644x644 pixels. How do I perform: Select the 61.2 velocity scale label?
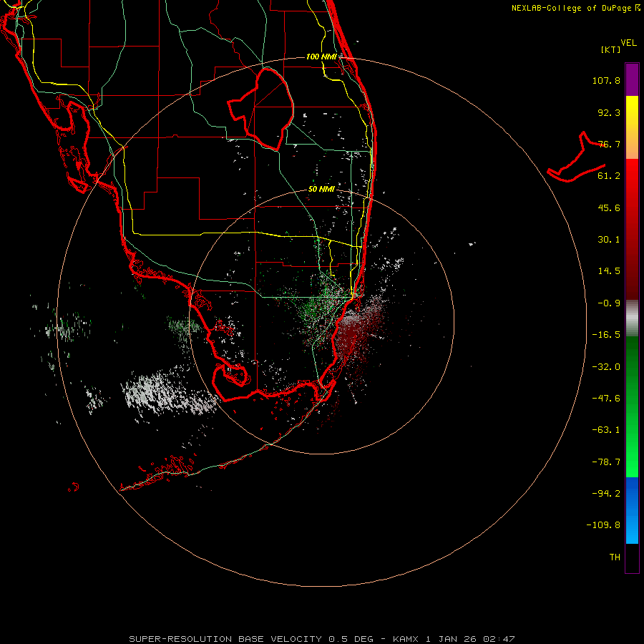click(609, 176)
